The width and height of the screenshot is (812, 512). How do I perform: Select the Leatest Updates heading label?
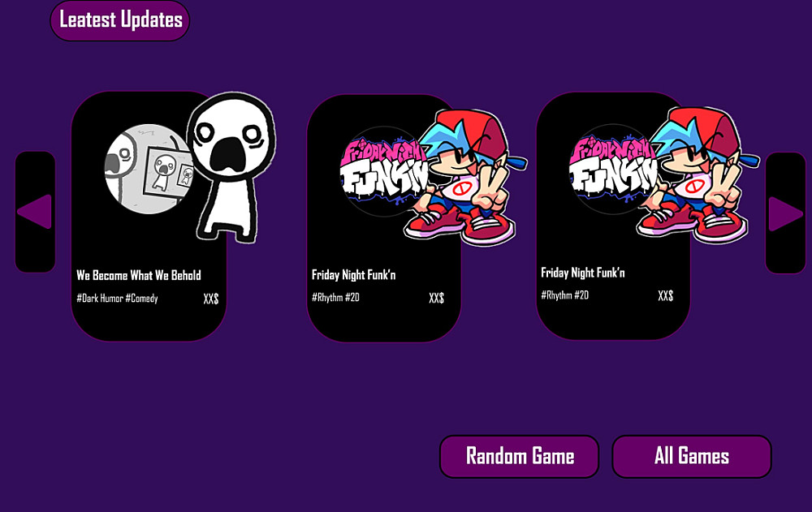click(x=120, y=20)
